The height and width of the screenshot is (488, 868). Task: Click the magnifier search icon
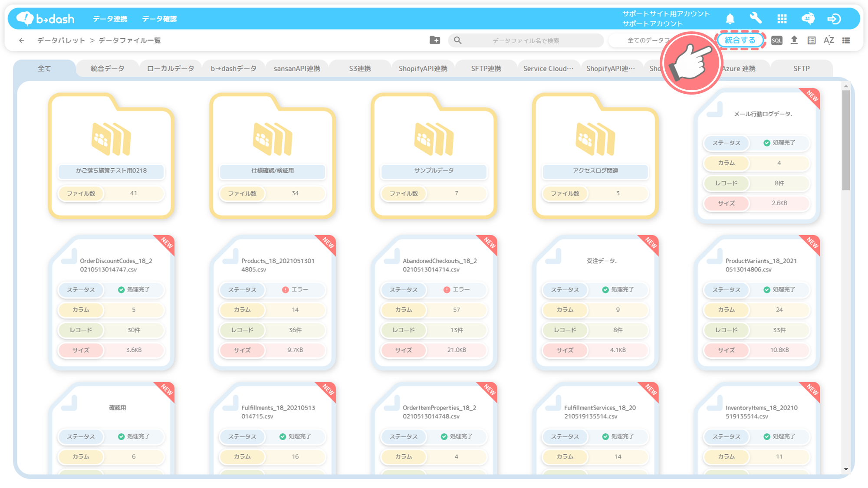pyautogui.click(x=458, y=40)
